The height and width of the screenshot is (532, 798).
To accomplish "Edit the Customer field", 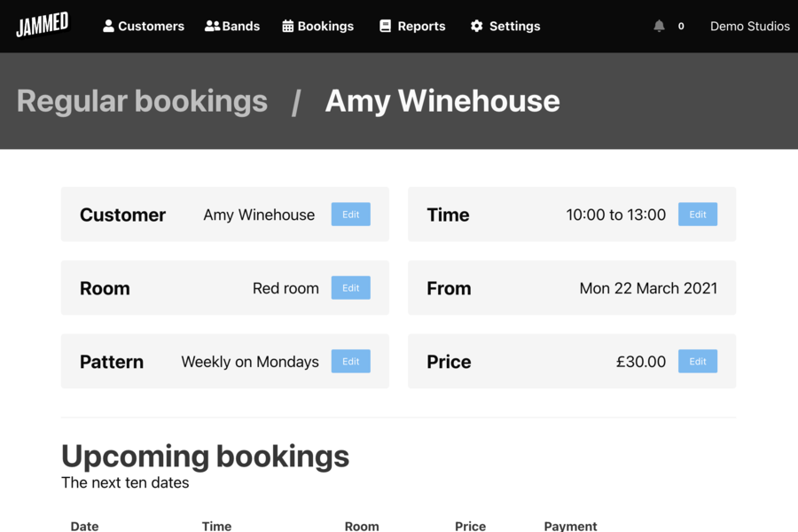I will 351,215.
